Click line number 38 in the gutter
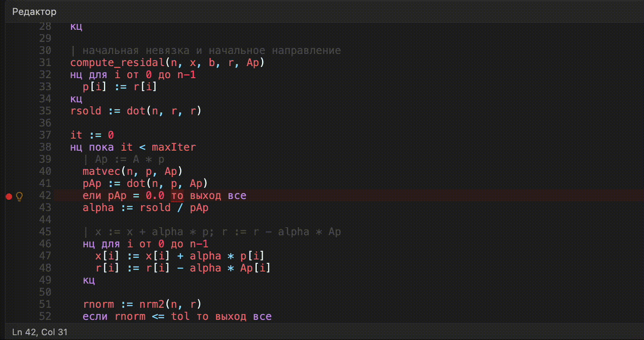The width and height of the screenshot is (644, 340). [x=45, y=147]
